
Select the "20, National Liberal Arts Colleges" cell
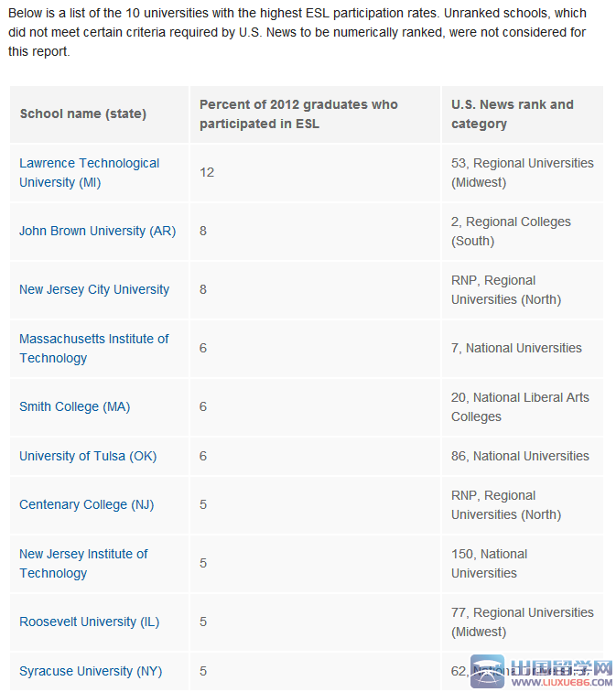click(x=520, y=406)
